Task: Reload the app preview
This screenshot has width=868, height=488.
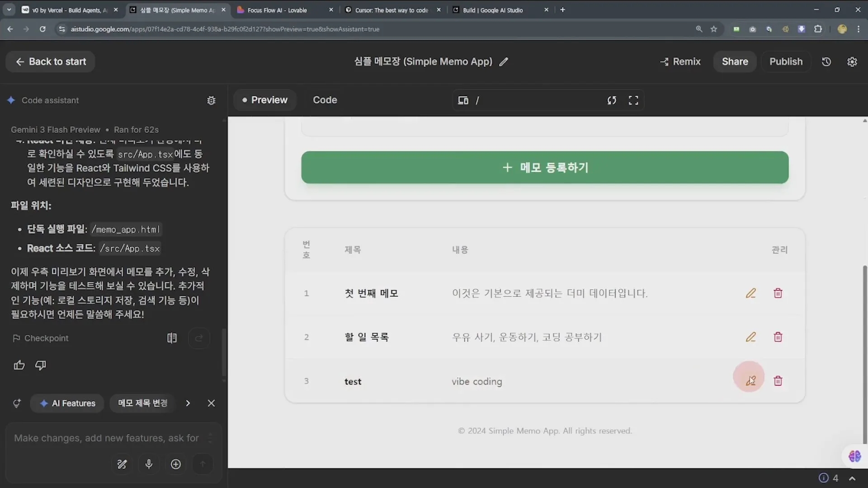Action: click(x=612, y=100)
